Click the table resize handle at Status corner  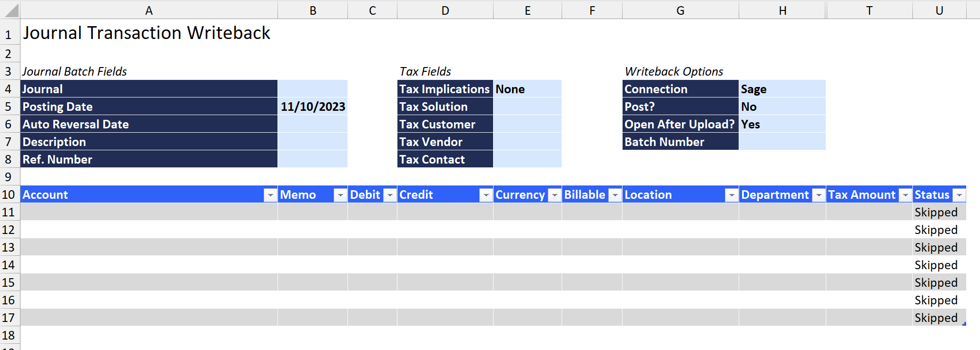(x=964, y=324)
